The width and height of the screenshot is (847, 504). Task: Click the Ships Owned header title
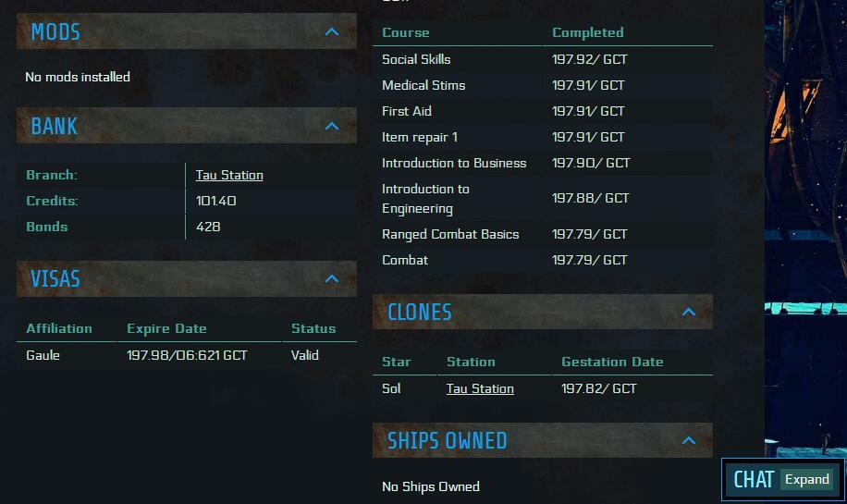point(447,441)
